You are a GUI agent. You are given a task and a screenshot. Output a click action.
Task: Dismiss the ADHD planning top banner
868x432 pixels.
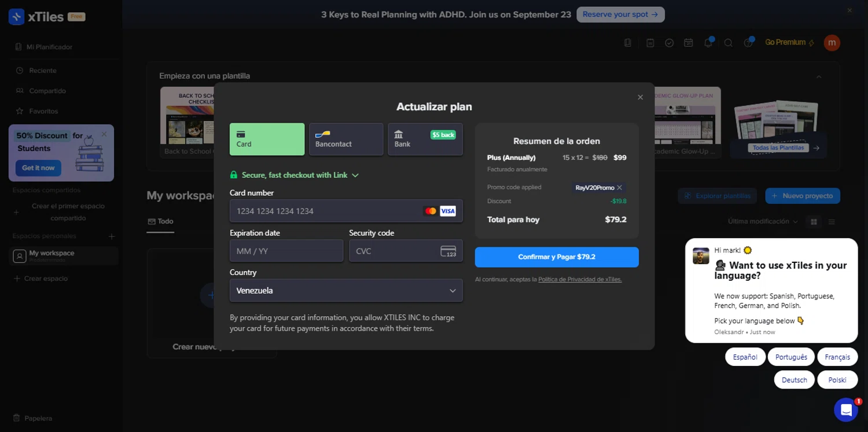(x=849, y=10)
